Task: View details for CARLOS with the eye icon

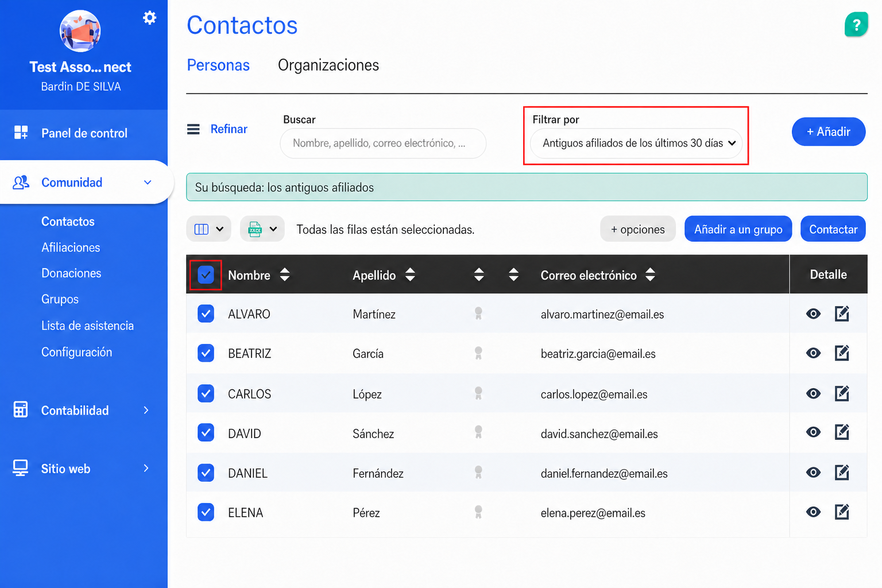Action: tap(813, 393)
